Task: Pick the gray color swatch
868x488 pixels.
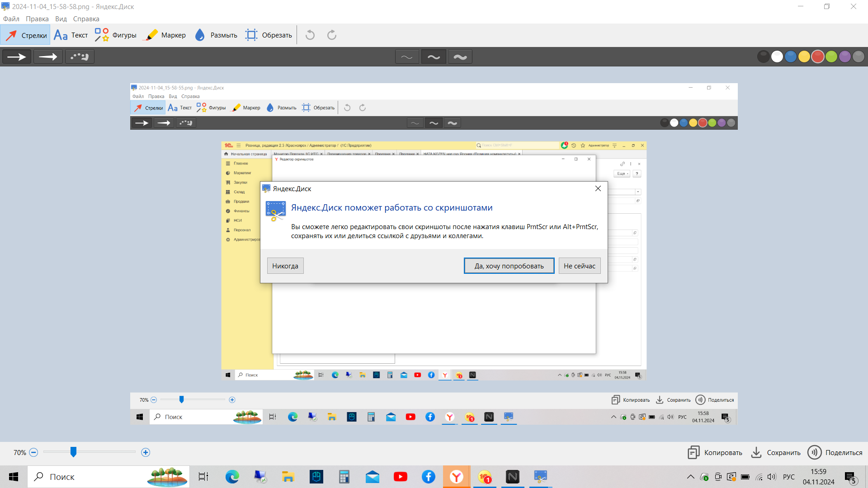Action: pos(859,56)
